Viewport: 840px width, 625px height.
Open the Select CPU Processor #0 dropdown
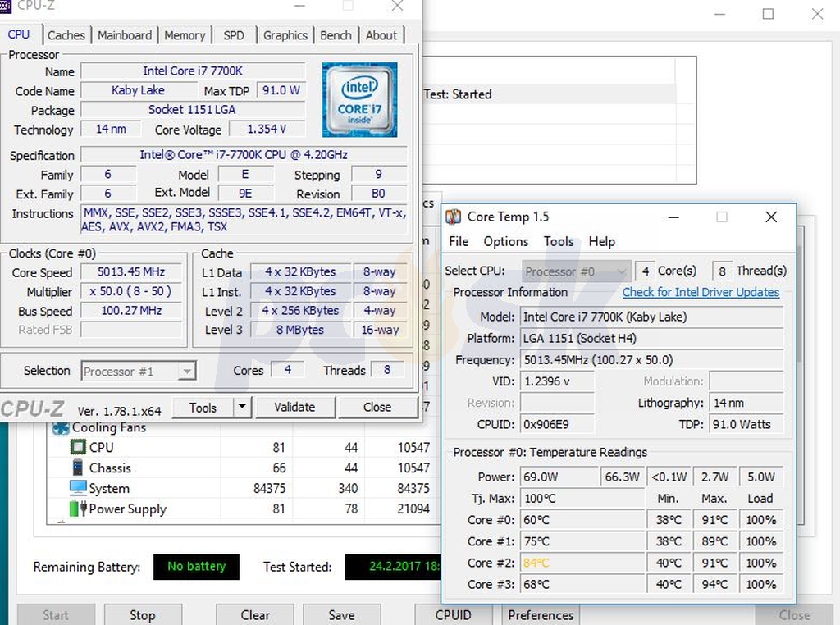[576, 271]
